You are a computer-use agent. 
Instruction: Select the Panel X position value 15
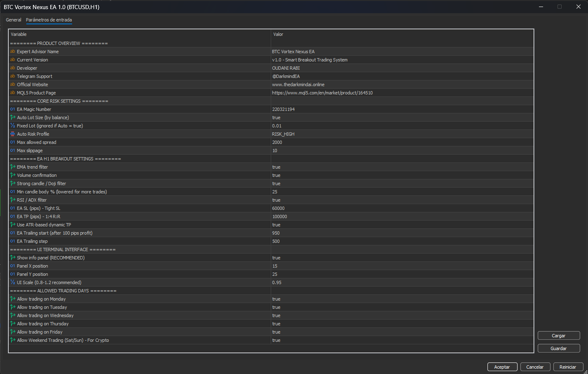[275, 266]
